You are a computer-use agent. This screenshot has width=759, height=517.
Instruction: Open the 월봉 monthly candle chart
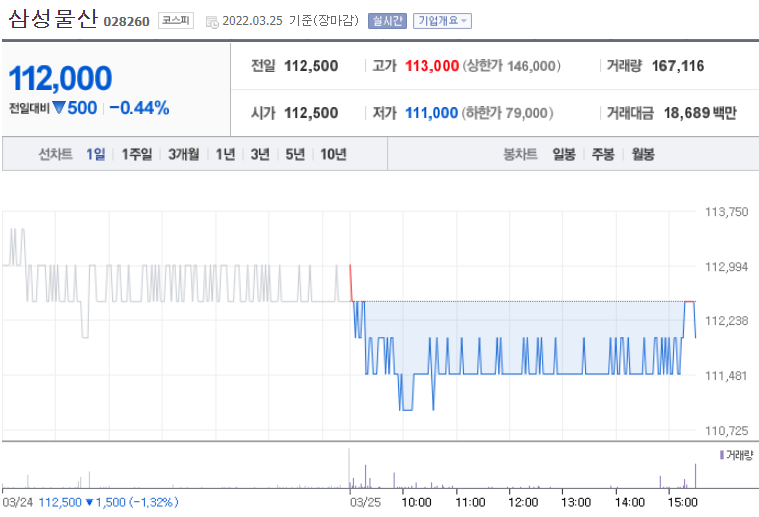click(643, 154)
